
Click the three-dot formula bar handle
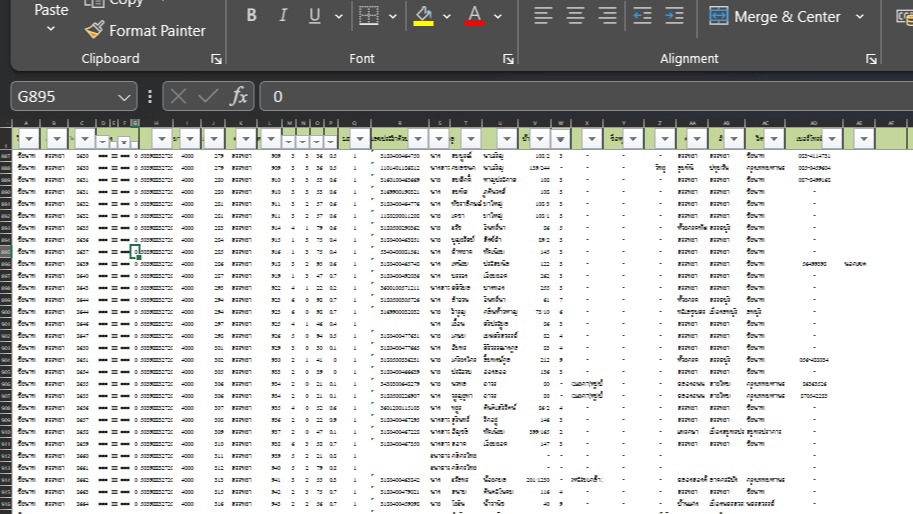pyautogui.click(x=150, y=97)
